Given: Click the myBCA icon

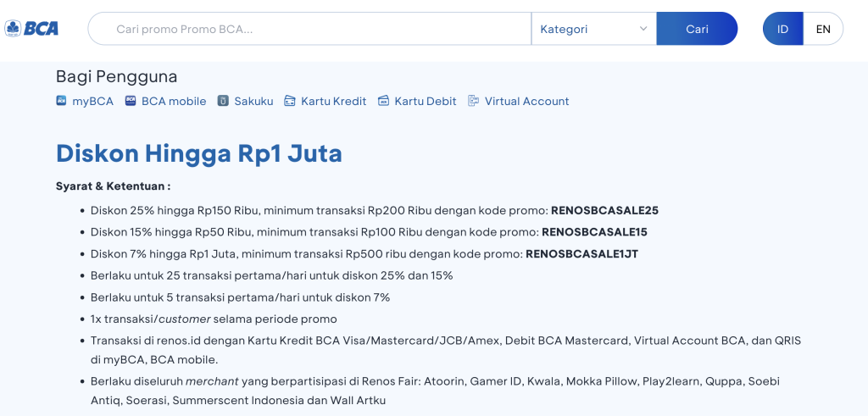Looking at the screenshot, I should coord(61,101).
